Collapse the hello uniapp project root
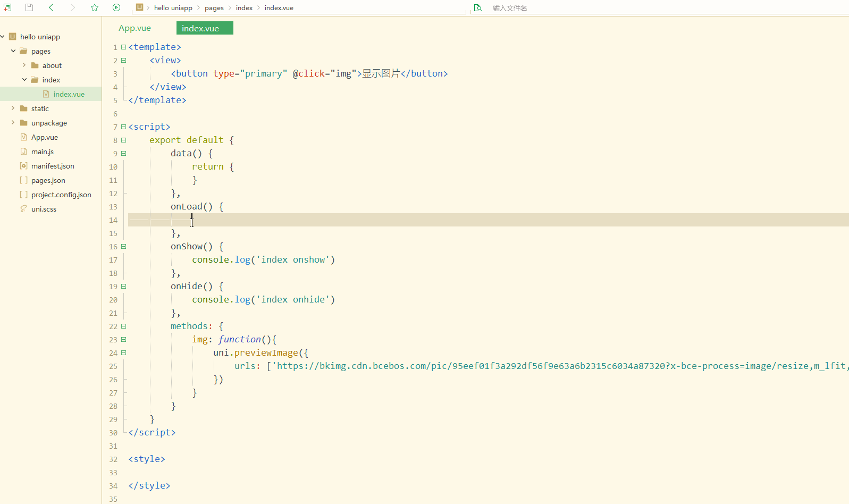849x504 pixels. 3,37
